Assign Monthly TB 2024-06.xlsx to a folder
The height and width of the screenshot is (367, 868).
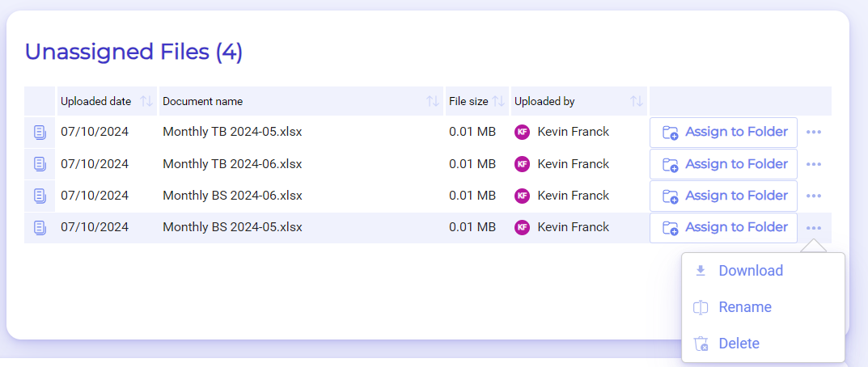(723, 164)
